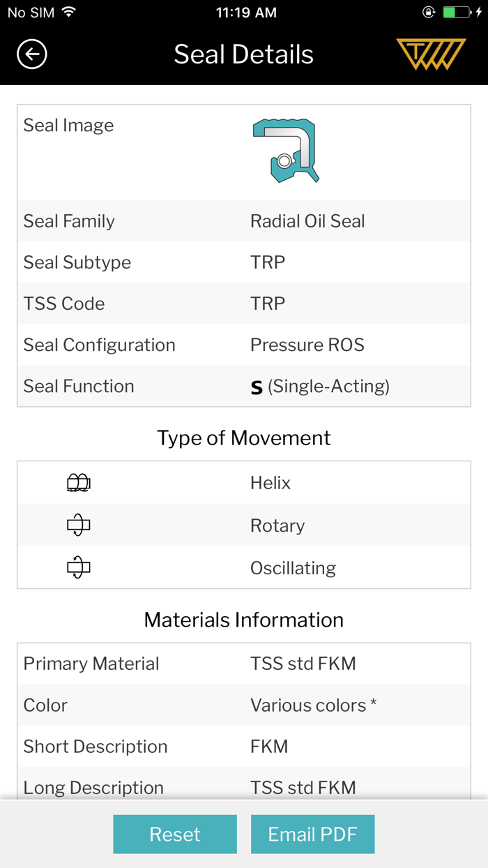Screen dimensions: 488x868
Task: Tap the Long Description row at the bottom
Action: pyautogui.click(x=243, y=787)
